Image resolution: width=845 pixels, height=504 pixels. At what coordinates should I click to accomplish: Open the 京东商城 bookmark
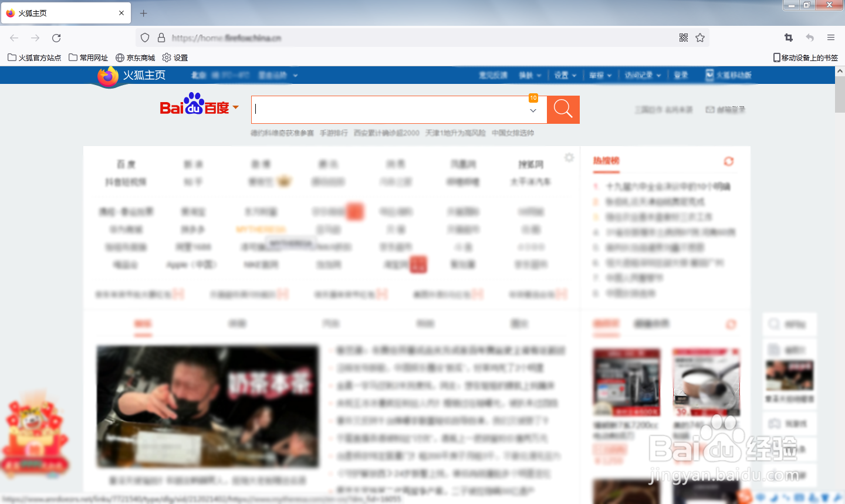pyautogui.click(x=135, y=57)
